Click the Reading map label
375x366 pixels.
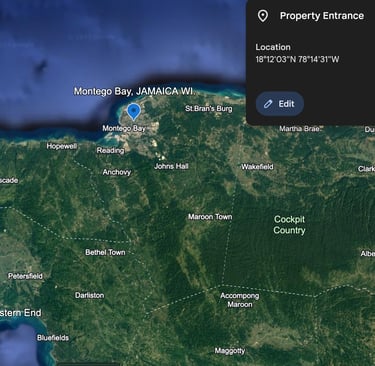point(110,151)
